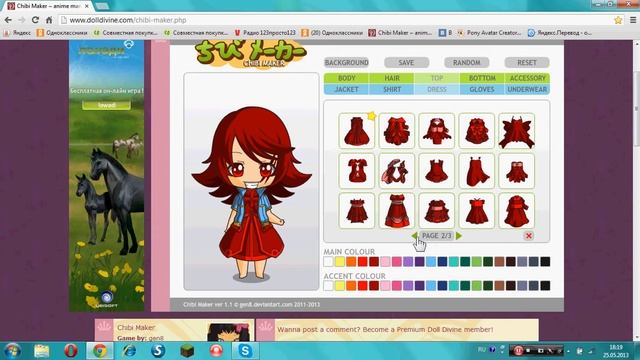Pick the second dress in the top row

[397, 131]
